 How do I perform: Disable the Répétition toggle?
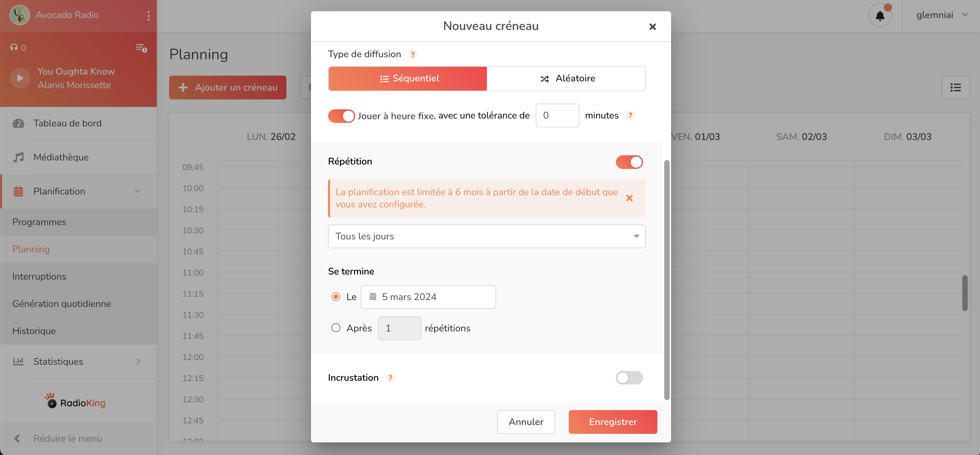click(629, 162)
